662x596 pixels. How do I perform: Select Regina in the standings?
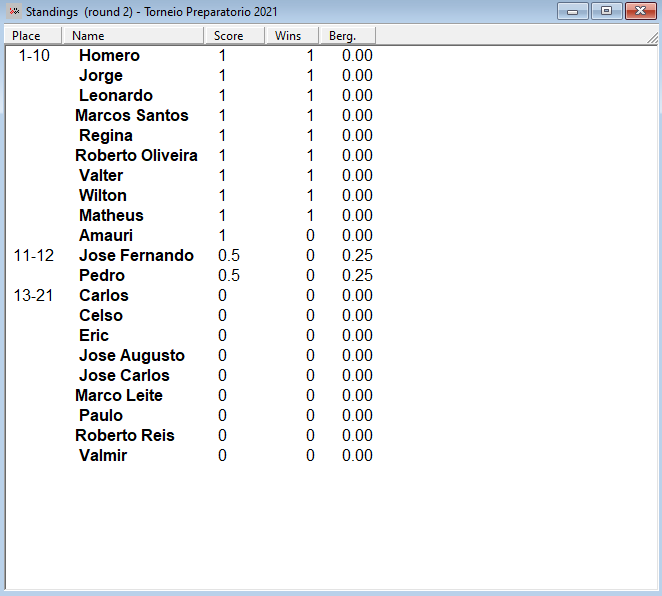106,136
